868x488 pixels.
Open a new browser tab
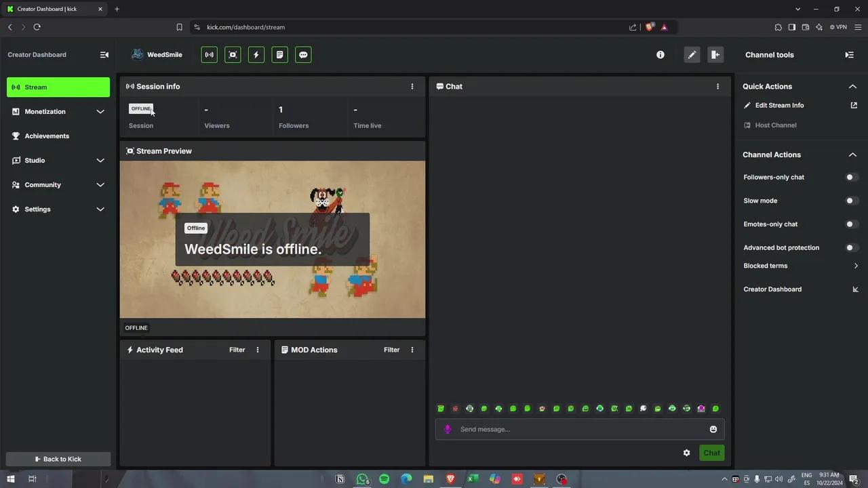point(117,9)
